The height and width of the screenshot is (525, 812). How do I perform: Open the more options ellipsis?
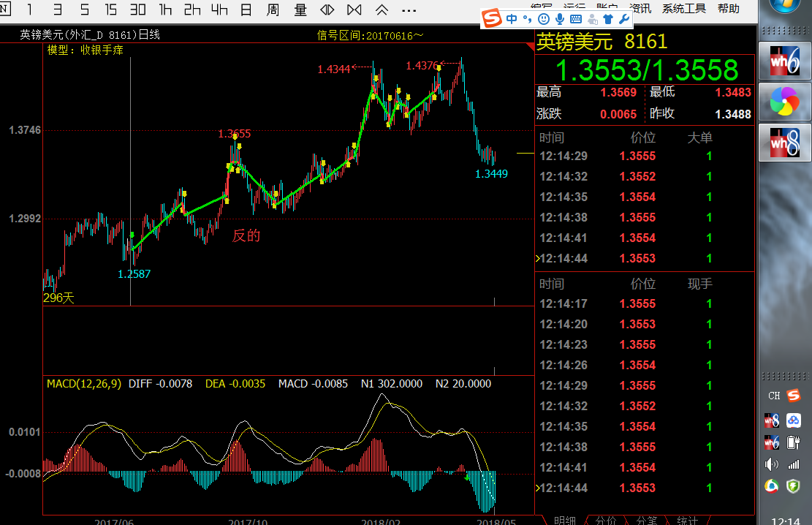[x=408, y=10]
